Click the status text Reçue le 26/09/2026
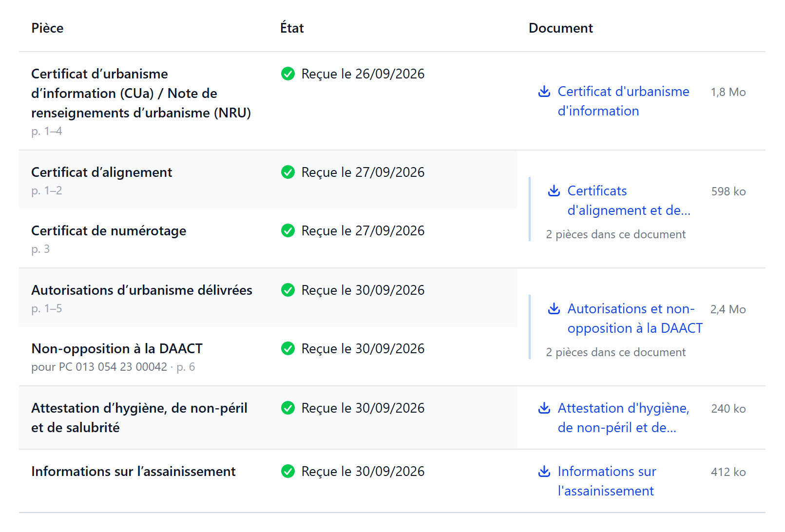The image size is (785, 532). 363,74
